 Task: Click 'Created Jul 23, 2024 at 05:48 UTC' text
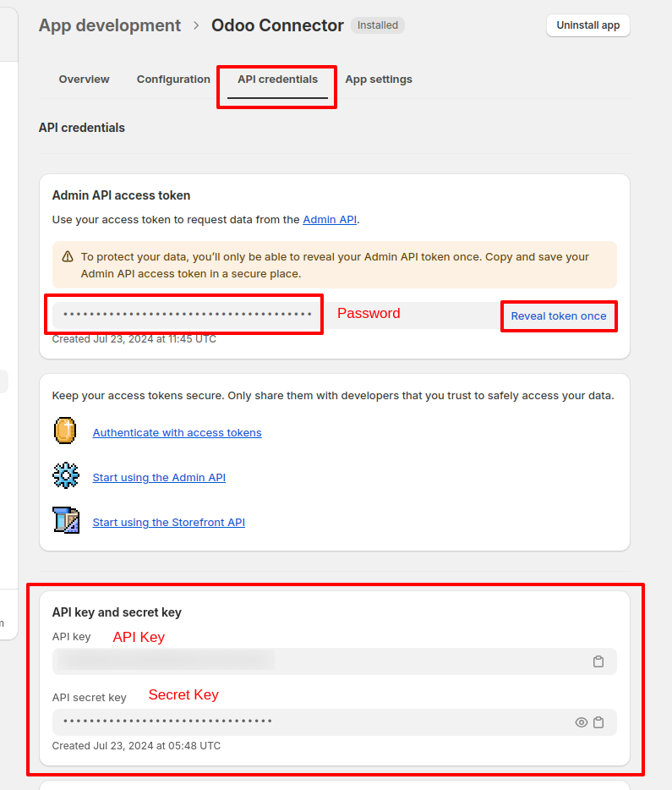(136, 746)
